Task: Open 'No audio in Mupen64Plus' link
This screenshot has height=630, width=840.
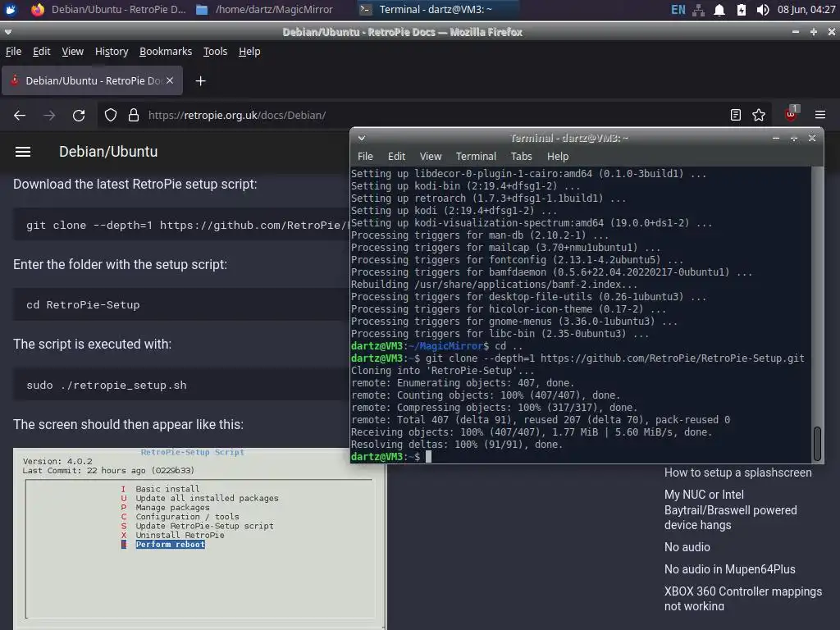Action: pos(729,569)
